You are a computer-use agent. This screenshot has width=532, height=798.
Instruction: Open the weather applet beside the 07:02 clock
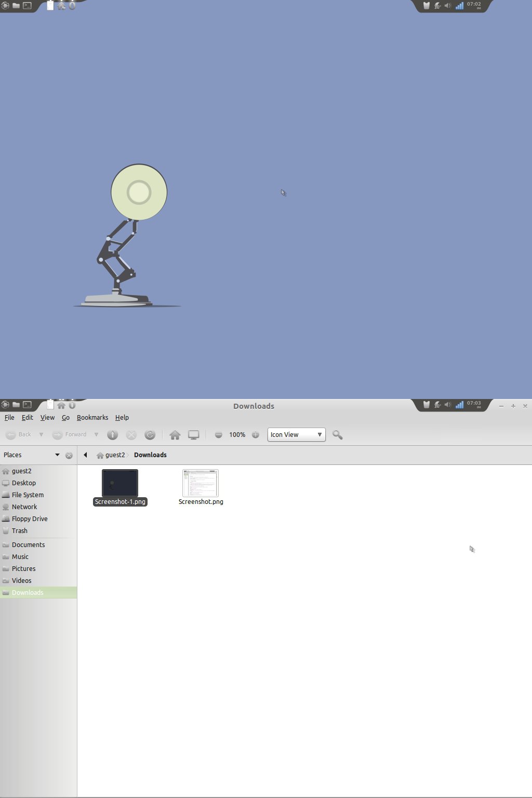(437, 6)
